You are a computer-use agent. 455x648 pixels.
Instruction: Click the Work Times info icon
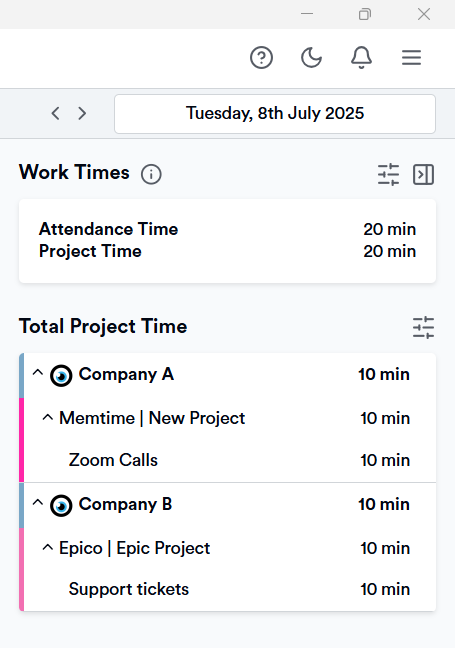[151, 174]
